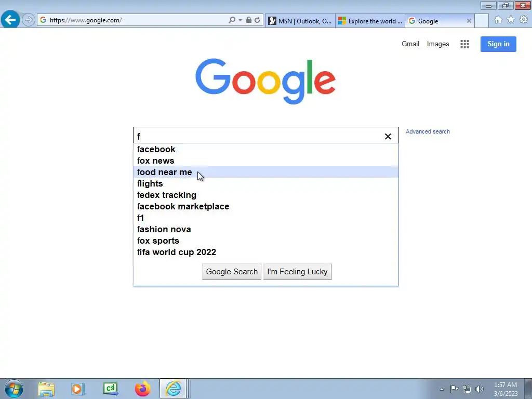Open the browser Tools gear icon
This screenshot has width=532, height=399.
[x=524, y=20]
